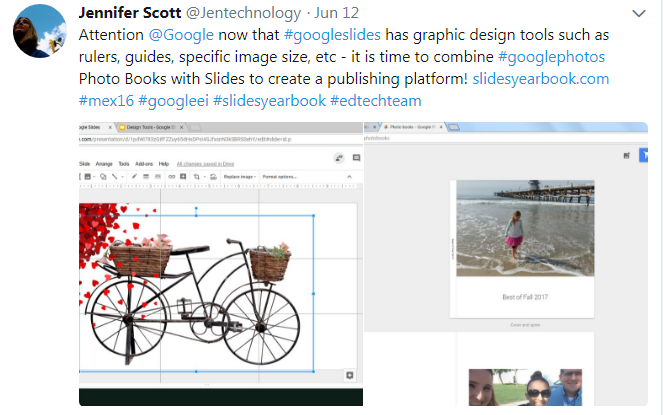The width and height of the screenshot is (663, 415).
Task: Select the bicycle image on the slide
Action: pos(197,294)
